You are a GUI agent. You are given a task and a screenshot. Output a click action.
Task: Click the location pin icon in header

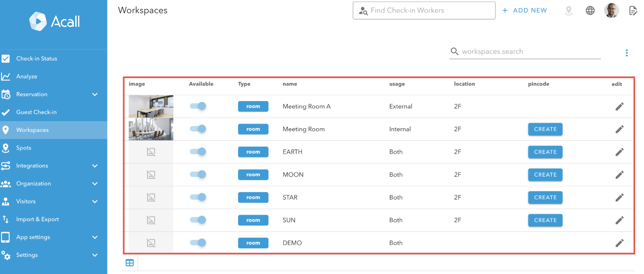[568, 11]
